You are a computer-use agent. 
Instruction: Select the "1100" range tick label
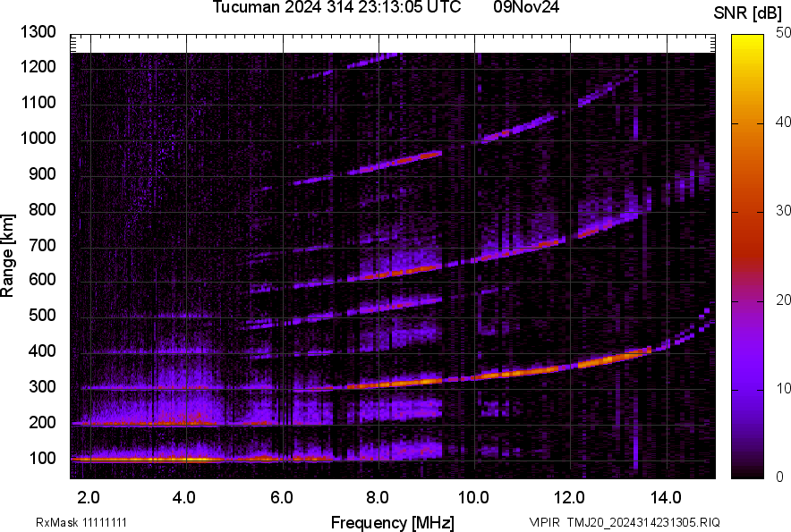pos(38,102)
